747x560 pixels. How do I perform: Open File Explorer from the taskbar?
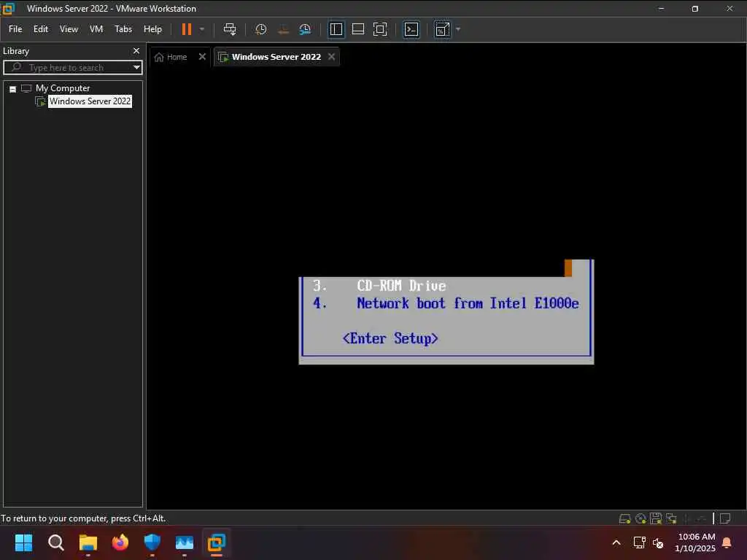[x=88, y=542]
